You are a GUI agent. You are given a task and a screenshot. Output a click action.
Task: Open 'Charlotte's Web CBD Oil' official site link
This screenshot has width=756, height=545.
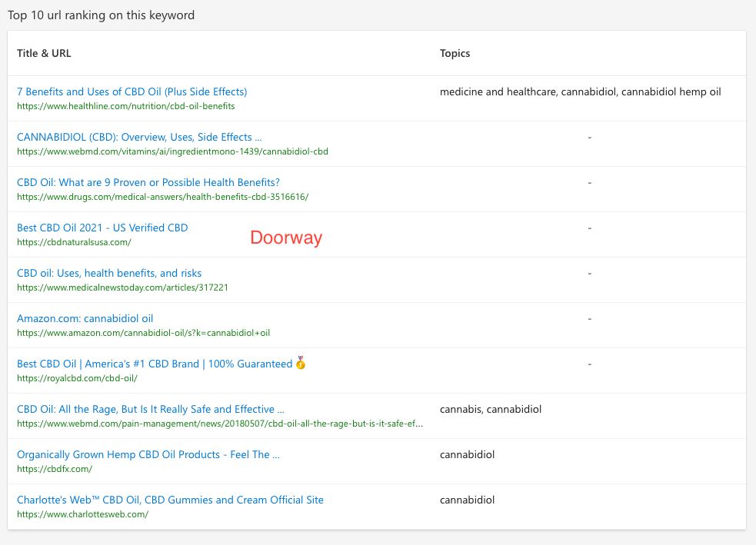coord(170,499)
